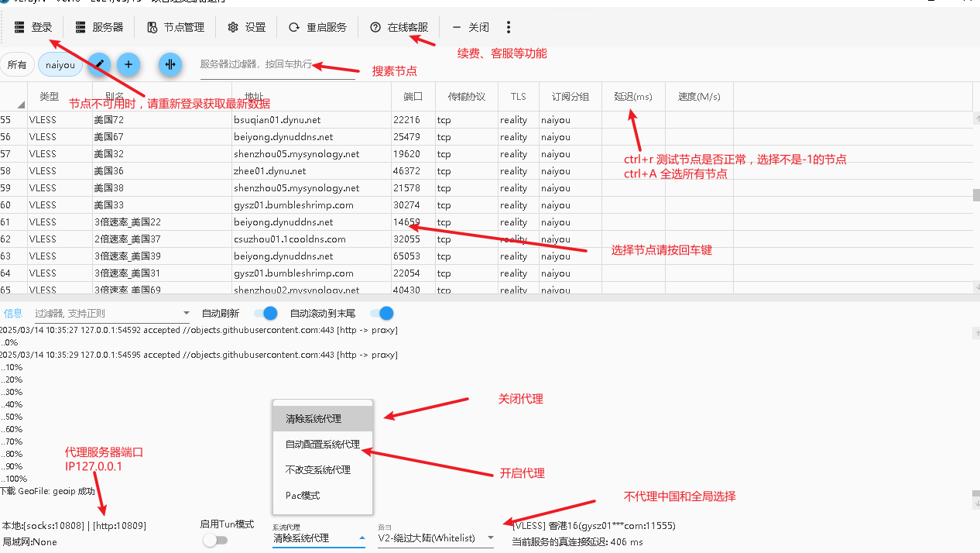Choose Pac模式 from proxy menu
This screenshot has width=980, height=553.
pos(303,495)
